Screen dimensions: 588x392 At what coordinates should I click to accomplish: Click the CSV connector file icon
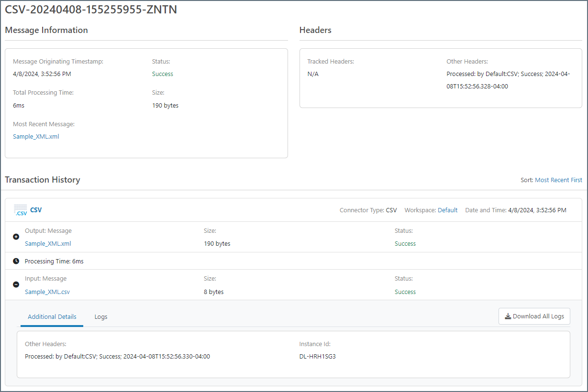(20, 209)
